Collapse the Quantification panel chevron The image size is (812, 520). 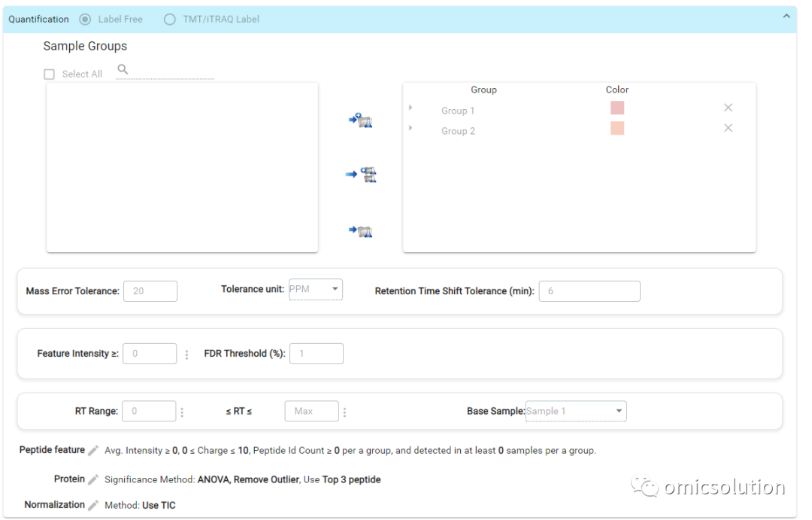pyautogui.click(x=786, y=16)
